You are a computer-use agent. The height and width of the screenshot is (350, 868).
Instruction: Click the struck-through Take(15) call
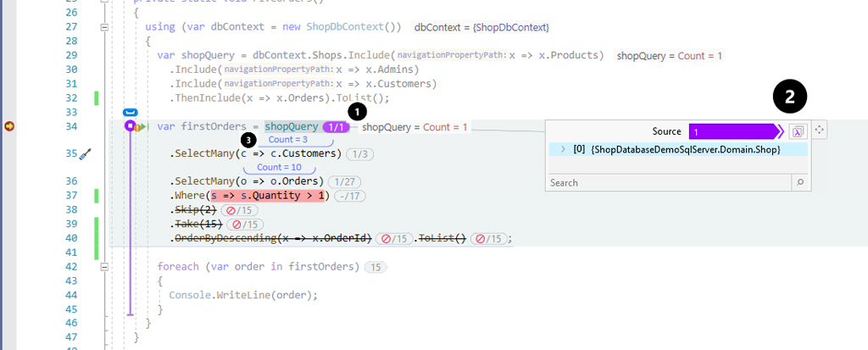[x=198, y=225]
